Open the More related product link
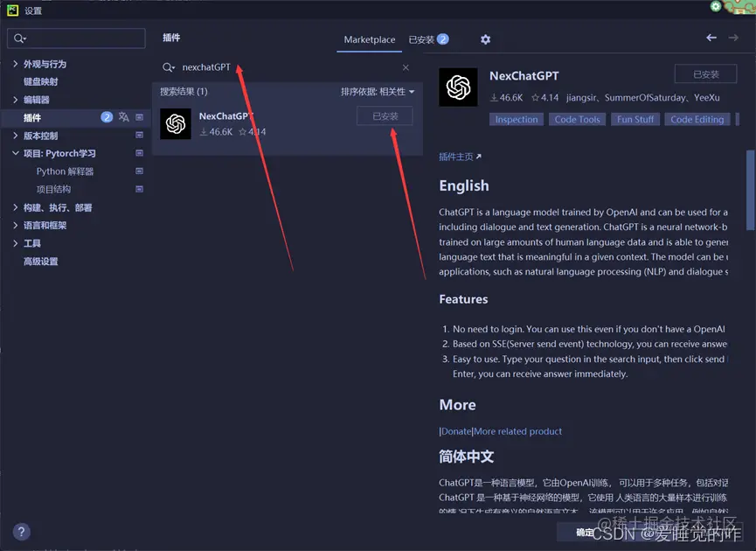This screenshot has height=551, width=756. (x=517, y=431)
